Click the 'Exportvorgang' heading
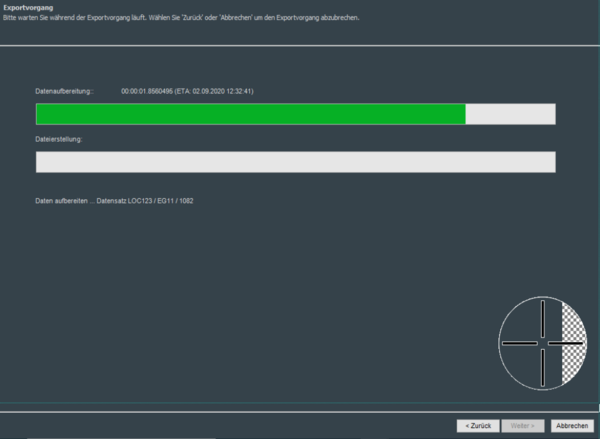Screen dimensions: 600x439 point(21,8)
